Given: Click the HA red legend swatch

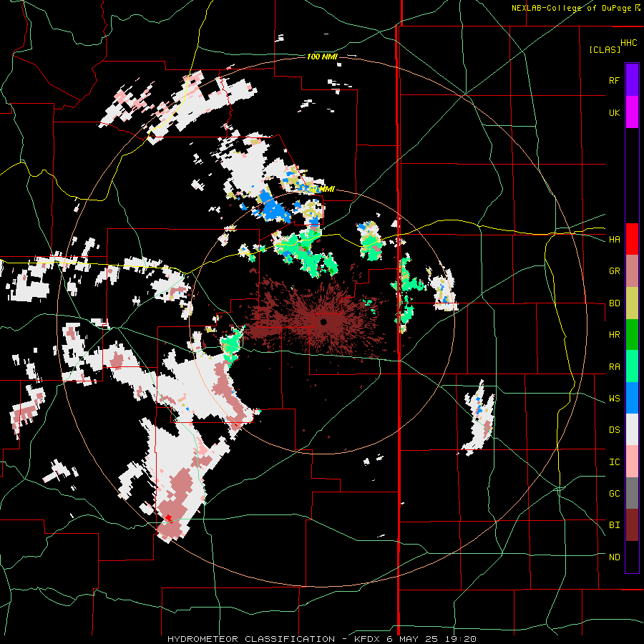Looking at the screenshot, I should (x=632, y=239).
